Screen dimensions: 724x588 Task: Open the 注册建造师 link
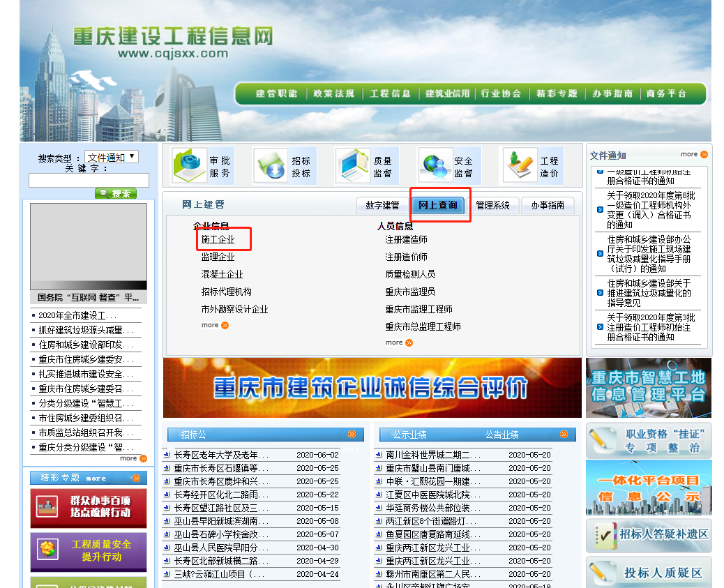coord(406,239)
